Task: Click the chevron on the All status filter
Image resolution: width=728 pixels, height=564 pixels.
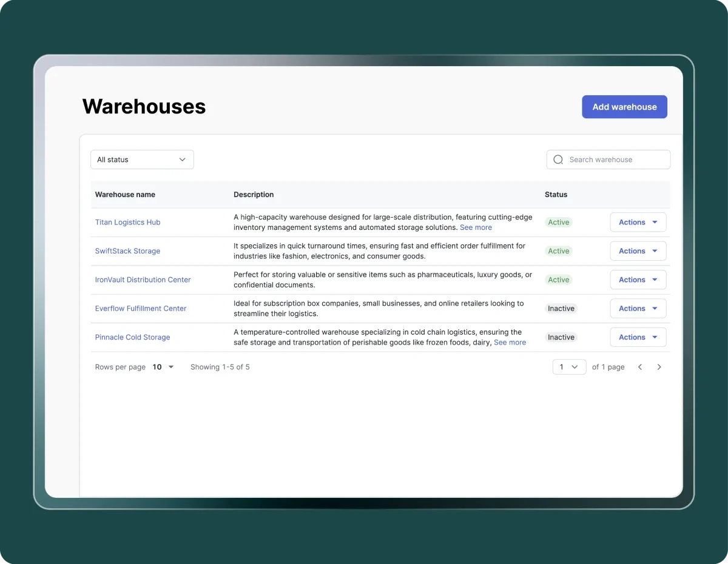Action: pos(182,159)
